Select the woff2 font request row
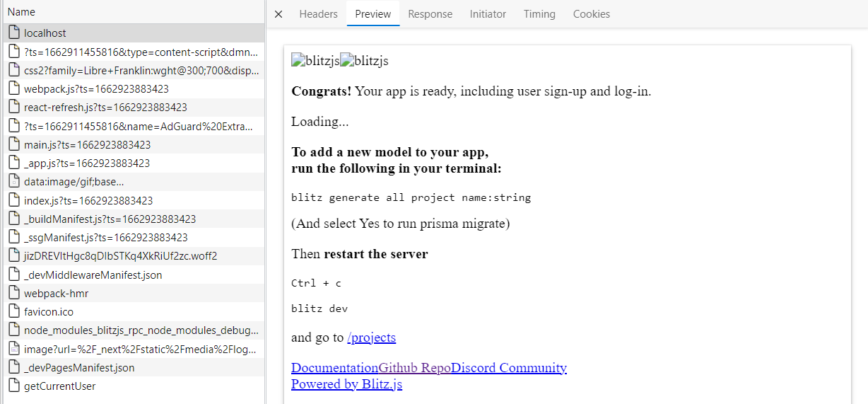Screen dimensions: 868x404 (134, 256)
